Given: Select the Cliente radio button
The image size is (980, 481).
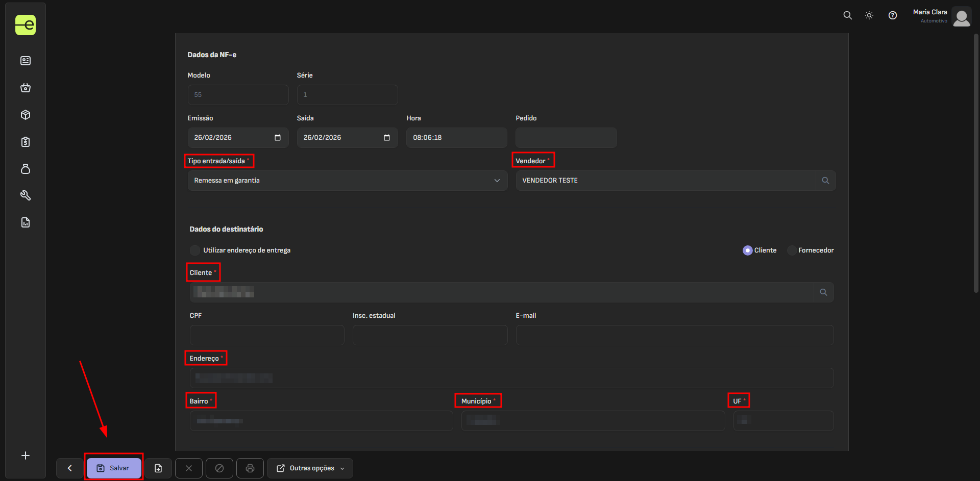Looking at the screenshot, I should [x=748, y=250].
